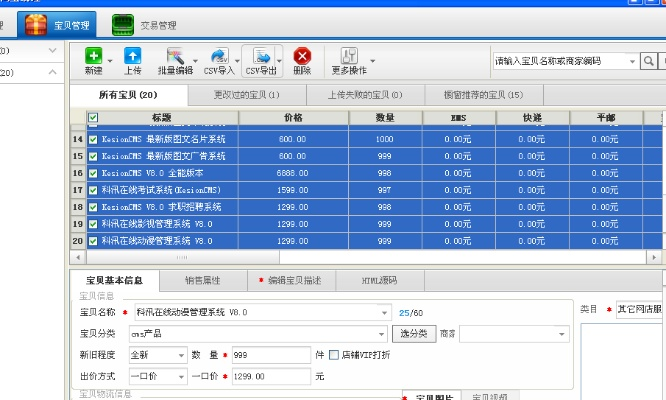Expand the 宝贝分类 combo box
Viewport: 666px width, 400px height.
(x=384, y=333)
